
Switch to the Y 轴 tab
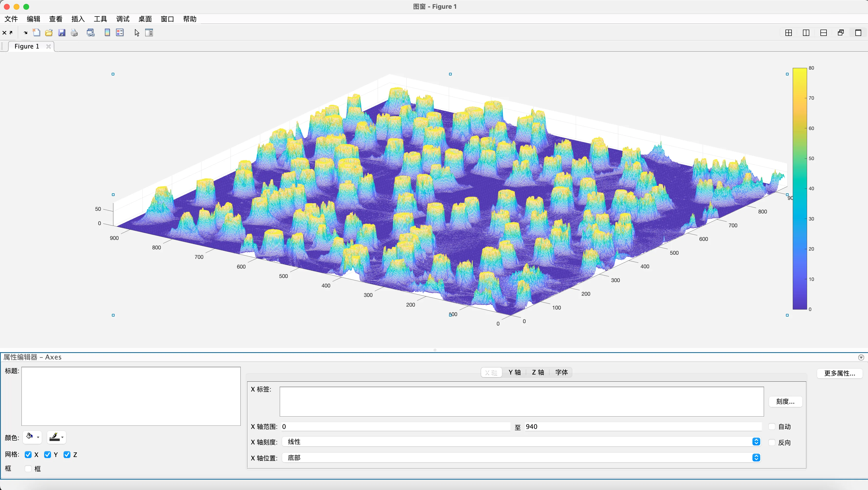[x=515, y=372]
